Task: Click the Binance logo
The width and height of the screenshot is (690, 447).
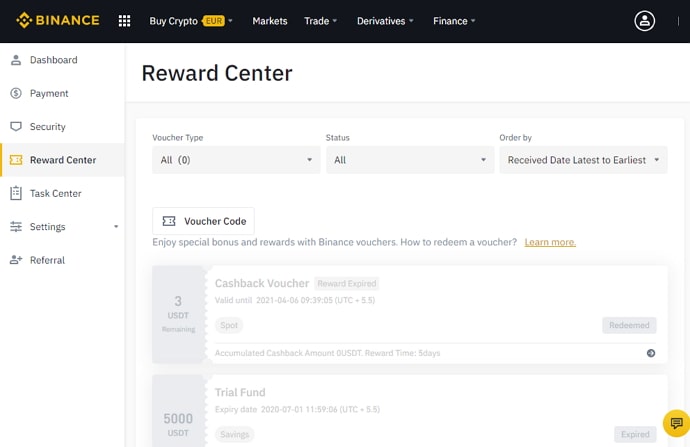Action: click(58, 20)
